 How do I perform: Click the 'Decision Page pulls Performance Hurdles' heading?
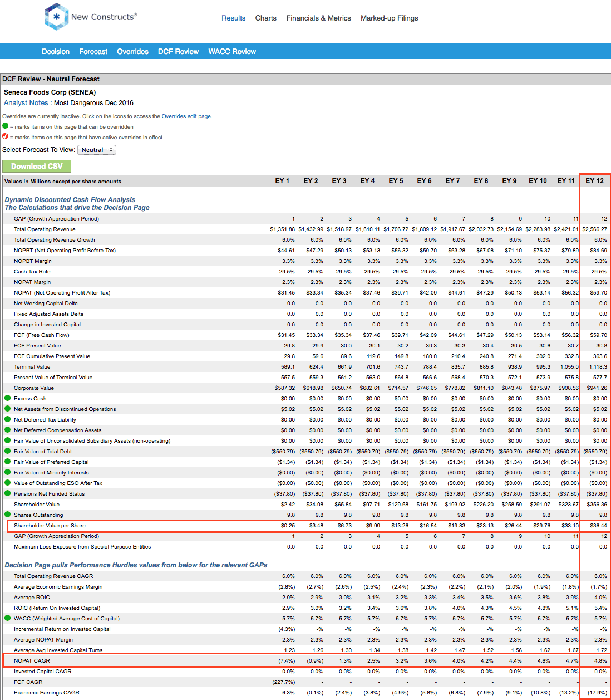pyautogui.click(x=136, y=565)
